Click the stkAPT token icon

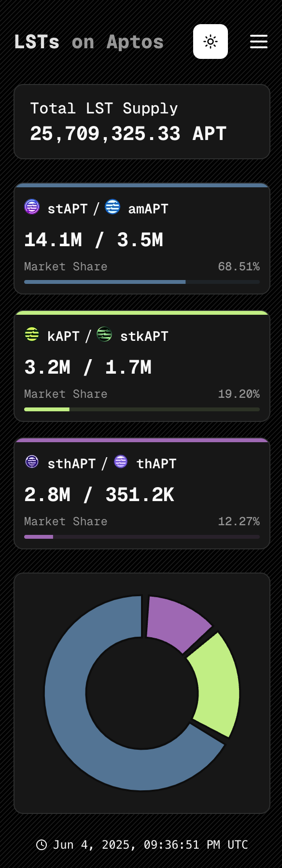point(104,335)
